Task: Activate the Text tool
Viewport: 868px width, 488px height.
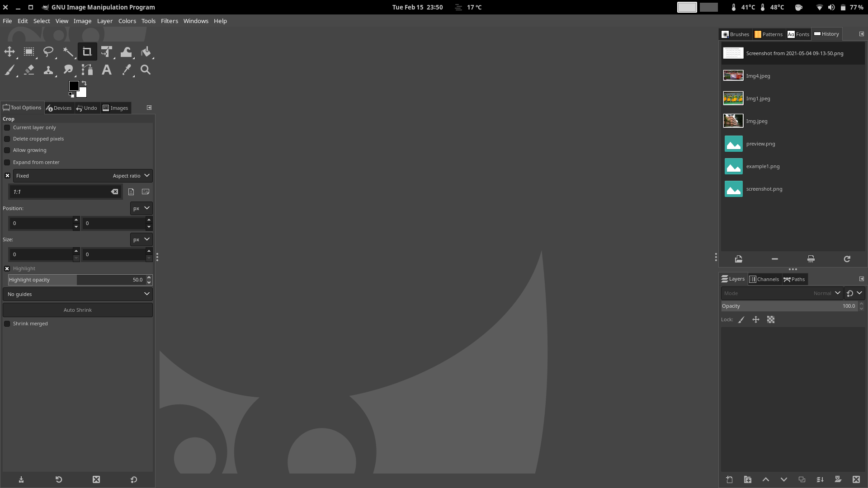Action: click(106, 70)
